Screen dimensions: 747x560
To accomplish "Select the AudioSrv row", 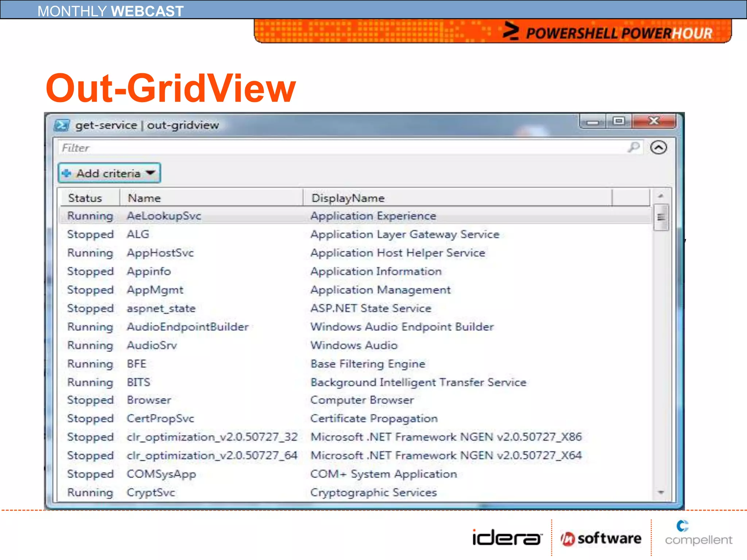I will (x=355, y=345).
